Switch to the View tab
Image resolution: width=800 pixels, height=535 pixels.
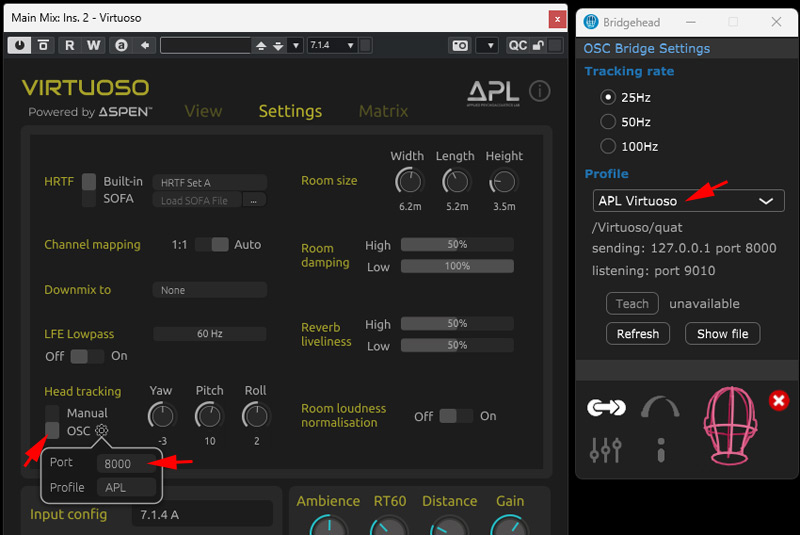203,111
